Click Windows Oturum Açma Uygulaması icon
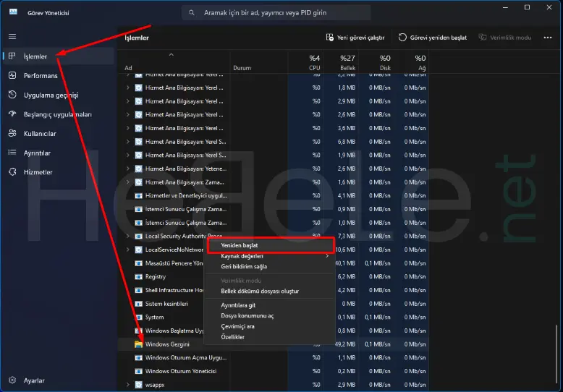 (x=139, y=357)
